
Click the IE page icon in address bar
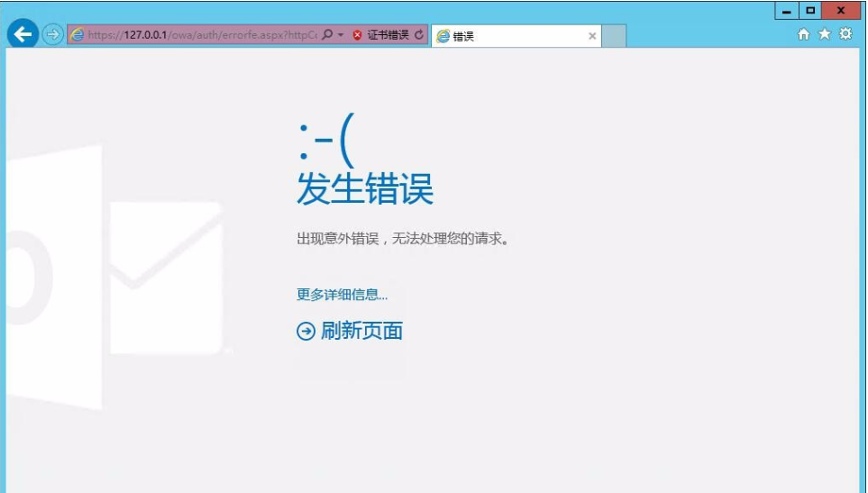[77, 34]
